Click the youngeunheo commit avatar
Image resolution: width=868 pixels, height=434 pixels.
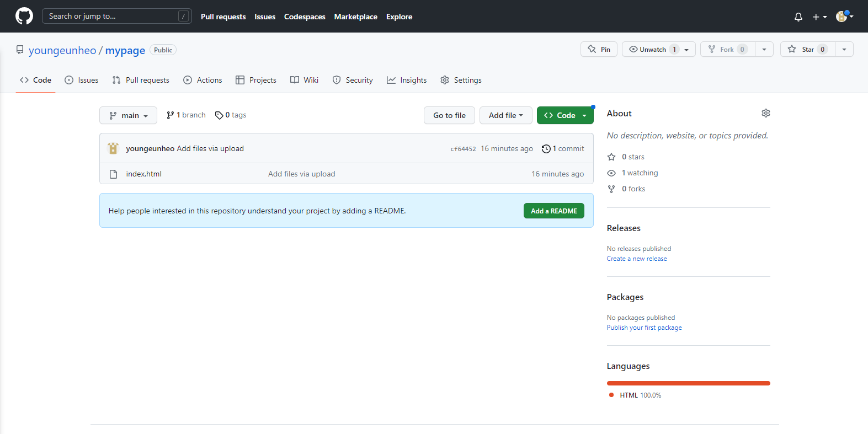click(x=113, y=148)
